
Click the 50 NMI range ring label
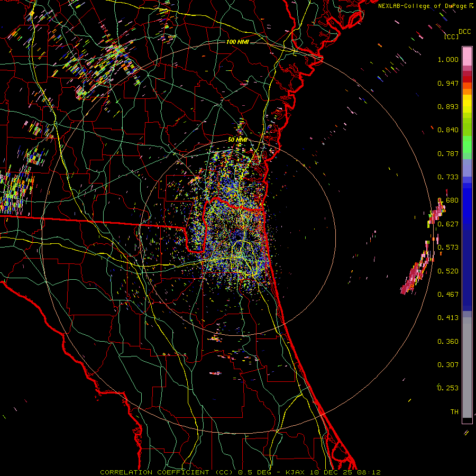(237, 140)
